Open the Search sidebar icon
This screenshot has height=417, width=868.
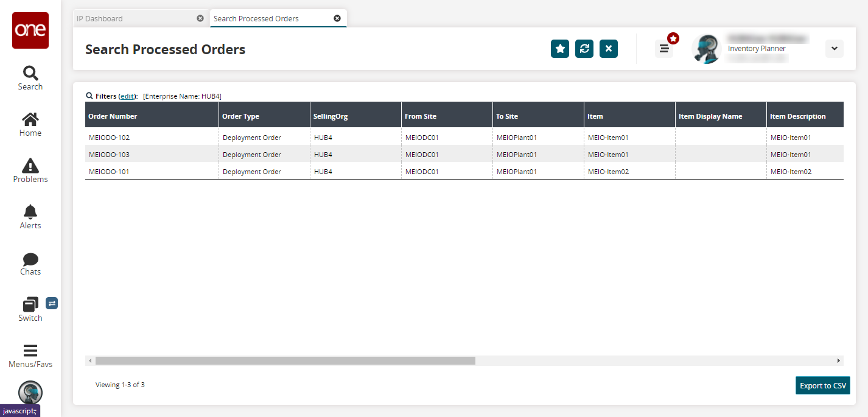30,74
